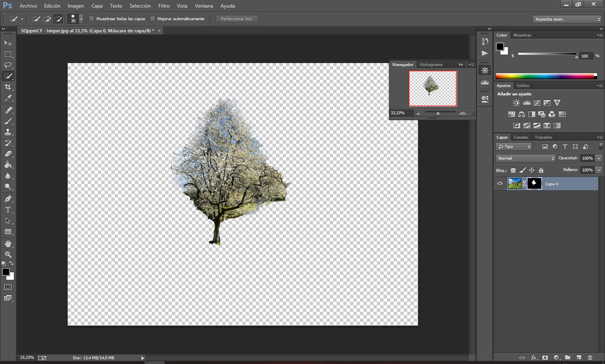Select the Eyedropper tool
The height and width of the screenshot is (364, 605).
coord(8,98)
